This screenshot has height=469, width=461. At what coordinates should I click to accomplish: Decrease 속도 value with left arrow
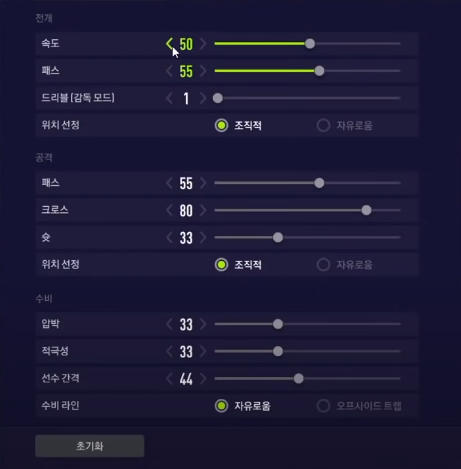[x=169, y=43]
